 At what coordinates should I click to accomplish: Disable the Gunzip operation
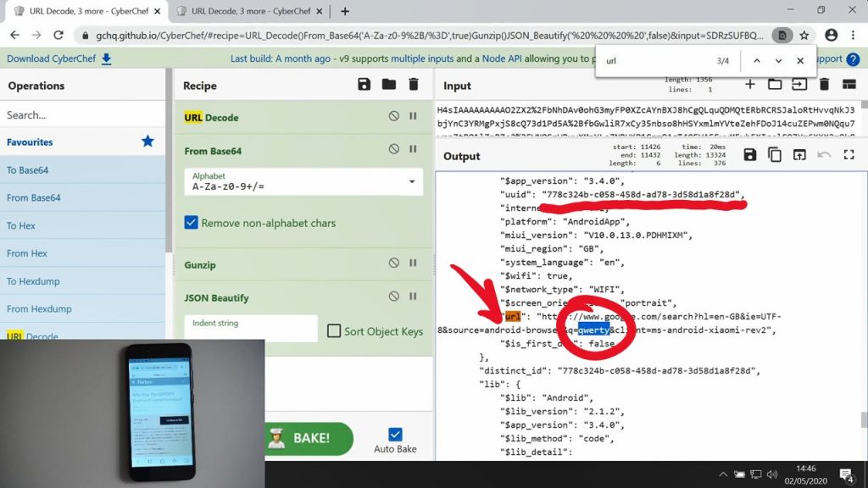(x=393, y=263)
